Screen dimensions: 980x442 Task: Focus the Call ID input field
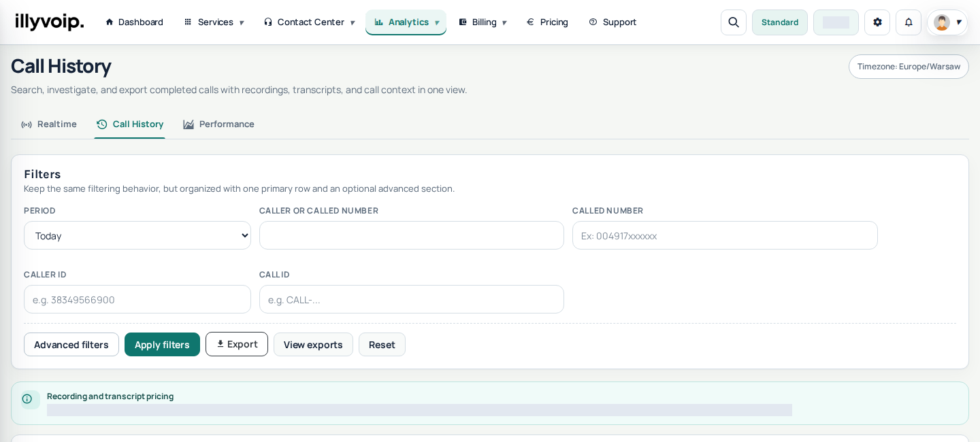pos(412,299)
